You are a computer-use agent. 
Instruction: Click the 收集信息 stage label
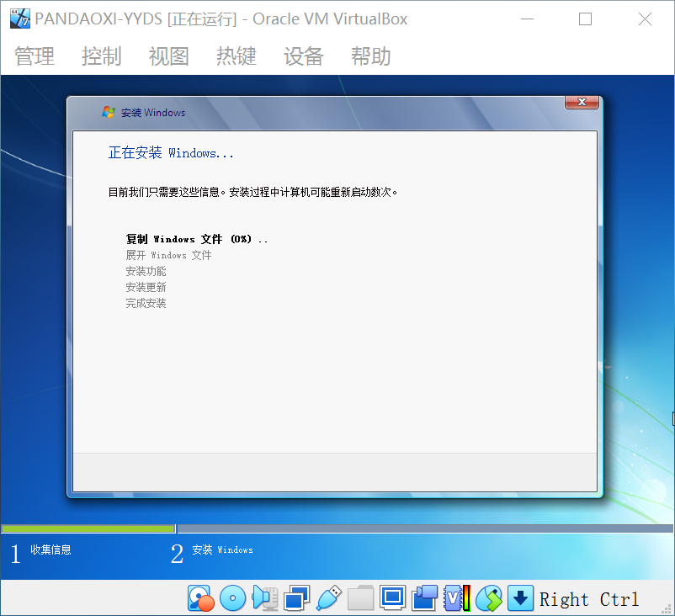[x=50, y=550]
